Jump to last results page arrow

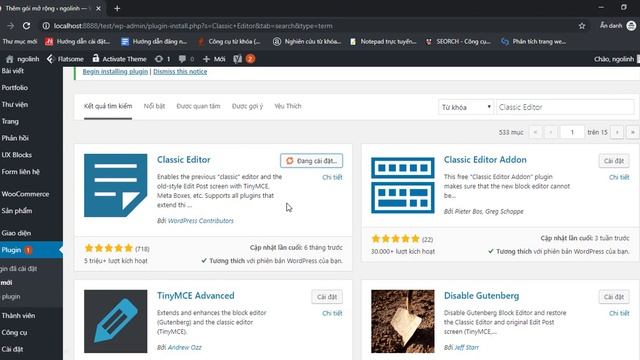click(633, 132)
